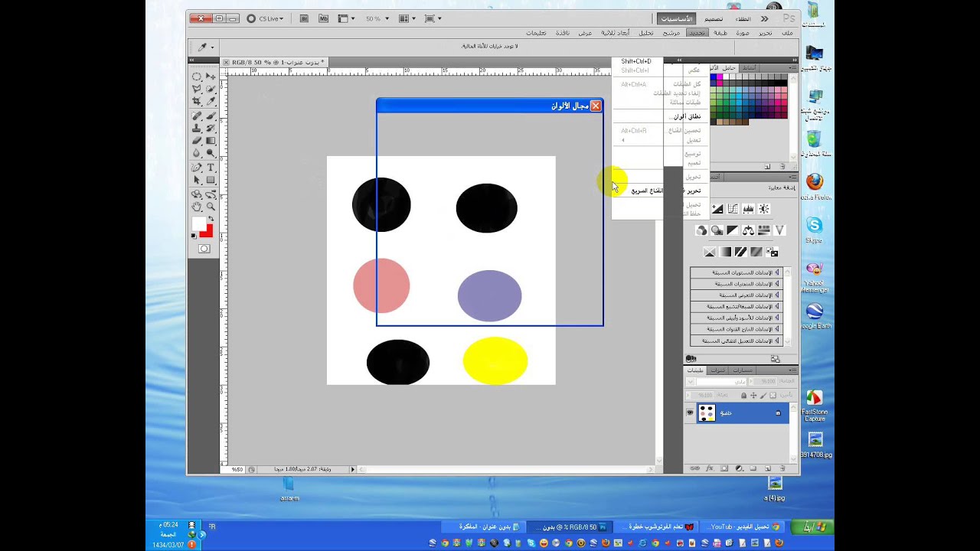Switch to the الأساسيات workspace

pyautogui.click(x=676, y=18)
